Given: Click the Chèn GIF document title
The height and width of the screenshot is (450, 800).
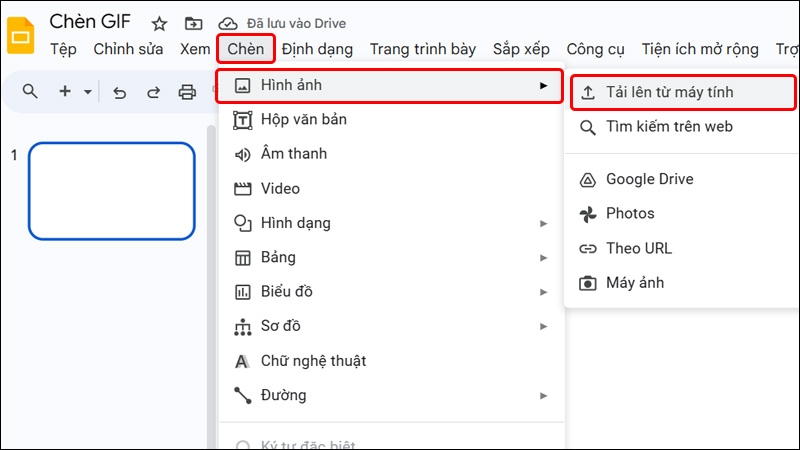Looking at the screenshot, I should pos(90,21).
